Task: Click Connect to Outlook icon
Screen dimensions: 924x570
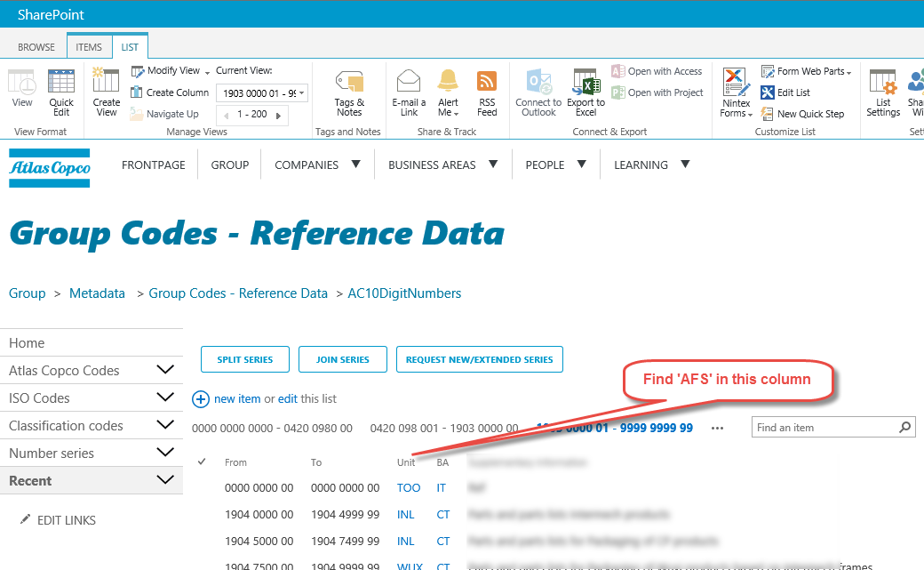Action: (x=538, y=92)
